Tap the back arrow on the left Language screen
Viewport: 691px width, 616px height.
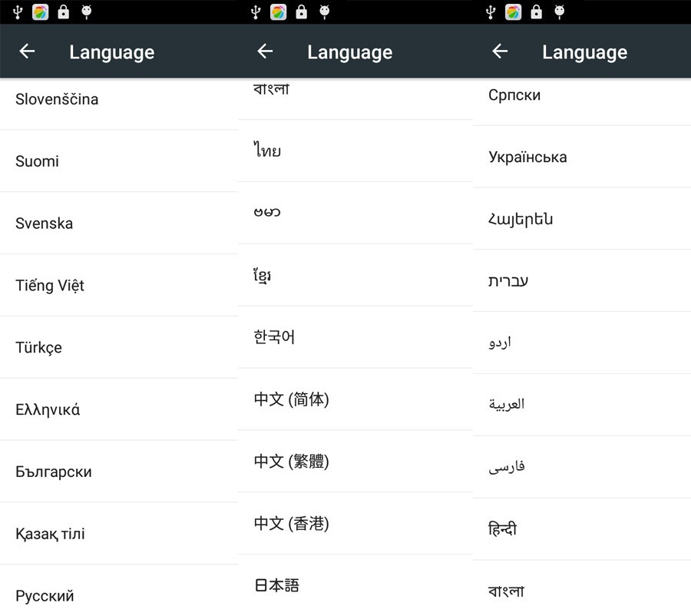coord(27,51)
